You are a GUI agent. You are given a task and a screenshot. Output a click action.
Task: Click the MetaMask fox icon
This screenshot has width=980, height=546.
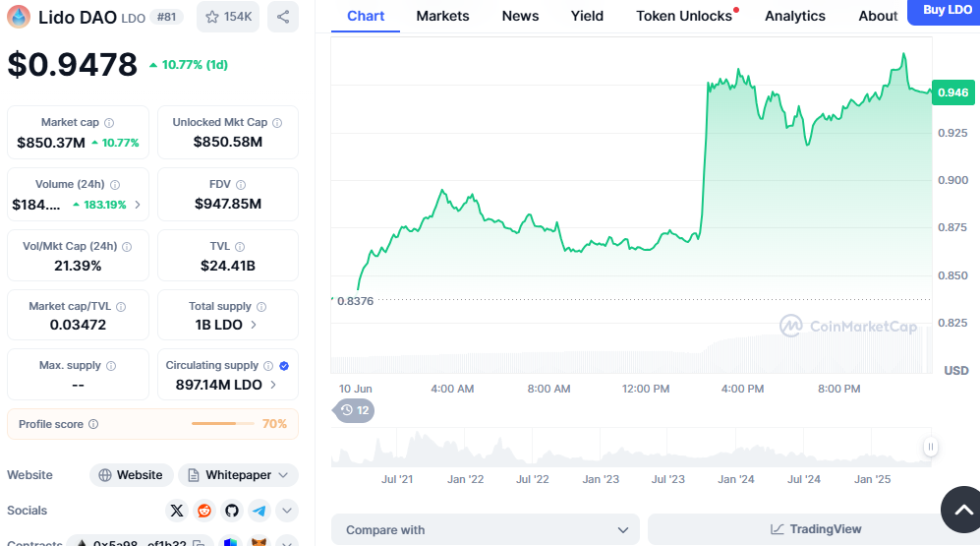259,542
